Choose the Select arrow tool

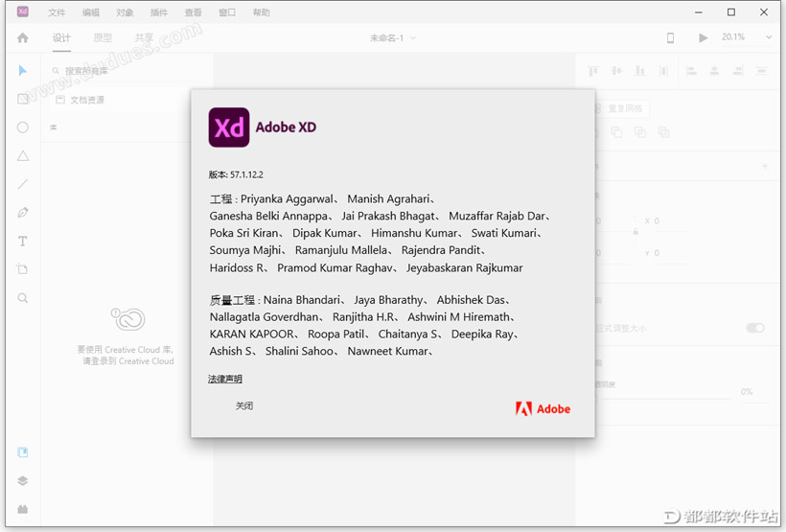23,71
